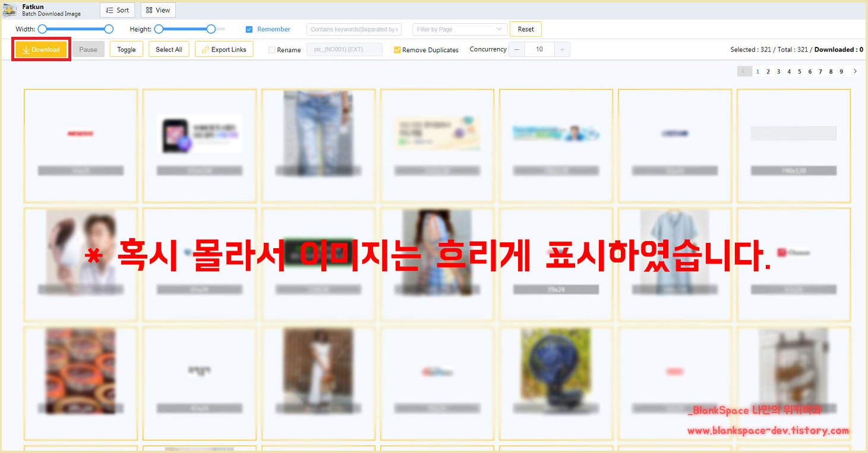The width and height of the screenshot is (868, 453).
Task: Click the Height slider left handle
Action: [x=159, y=28]
